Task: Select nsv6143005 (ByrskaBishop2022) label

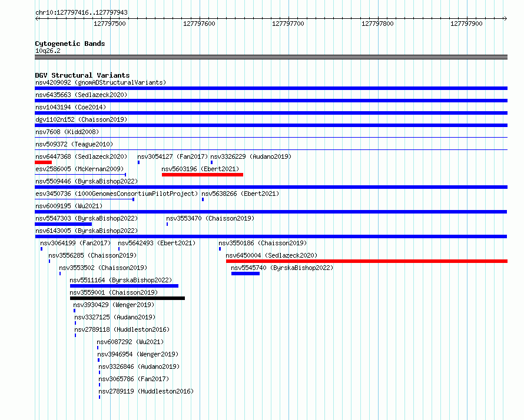Action: (87, 231)
